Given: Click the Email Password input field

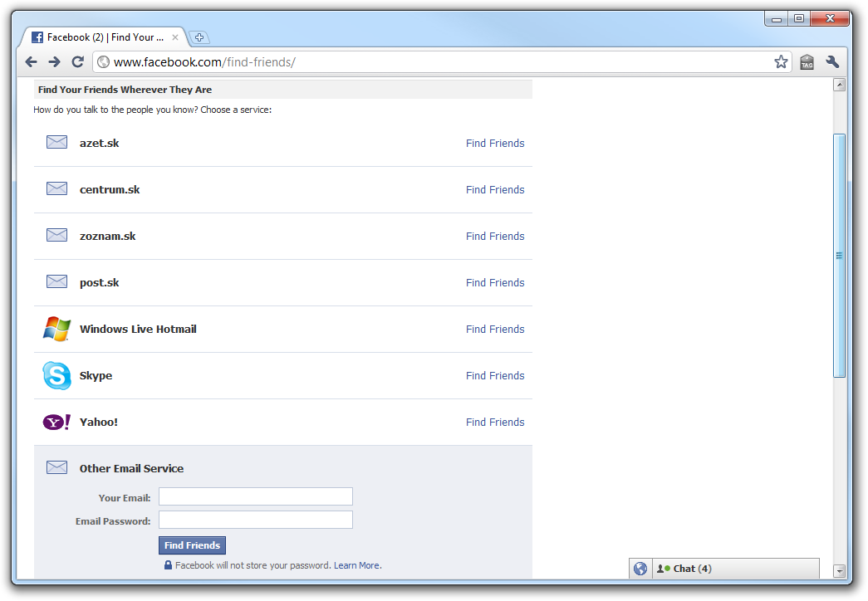Looking at the screenshot, I should pyautogui.click(x=256, y=520).
